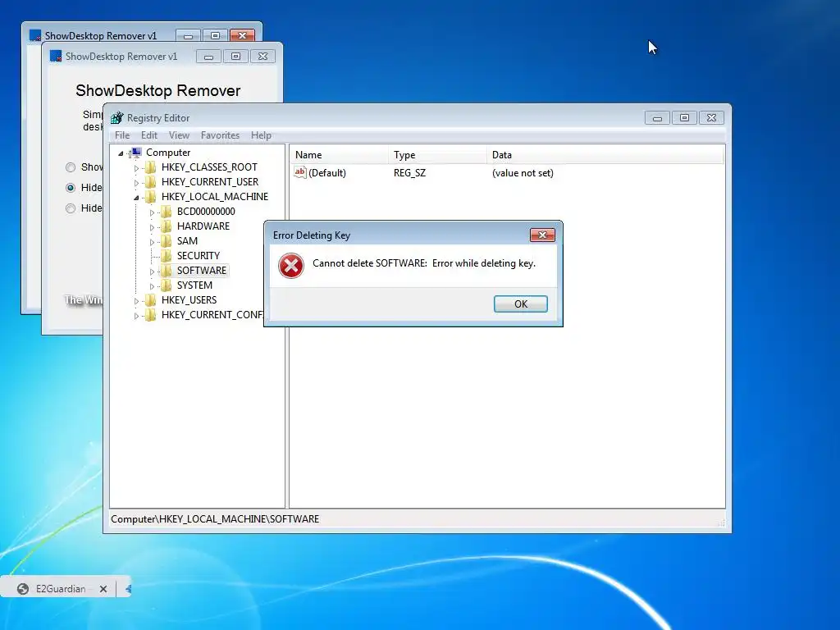Click front ShowDesktop Remover window icon
The image size is (840, 630).
[56, 57]
